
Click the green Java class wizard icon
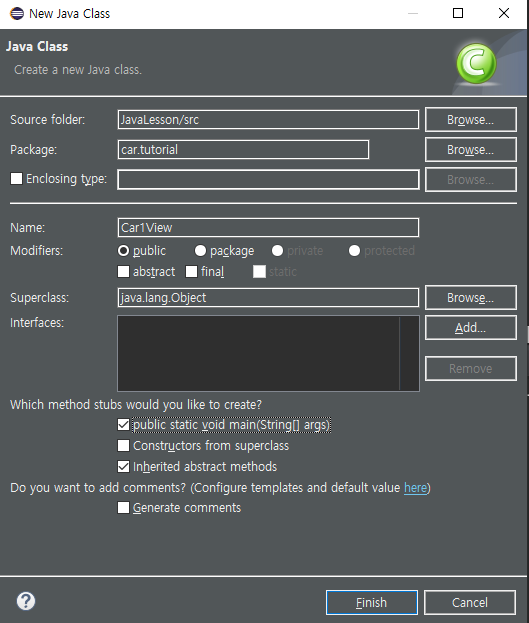coord(476,64)
